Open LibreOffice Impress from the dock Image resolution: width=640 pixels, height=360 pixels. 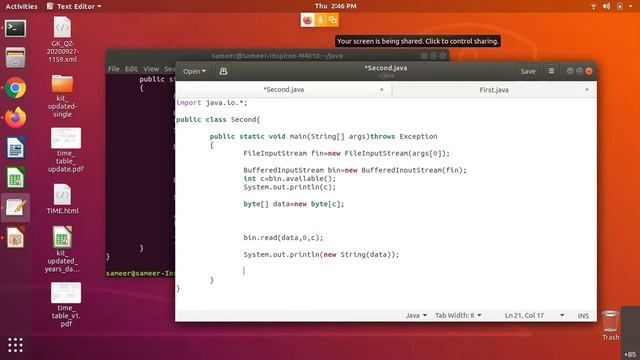coord(16,237)
